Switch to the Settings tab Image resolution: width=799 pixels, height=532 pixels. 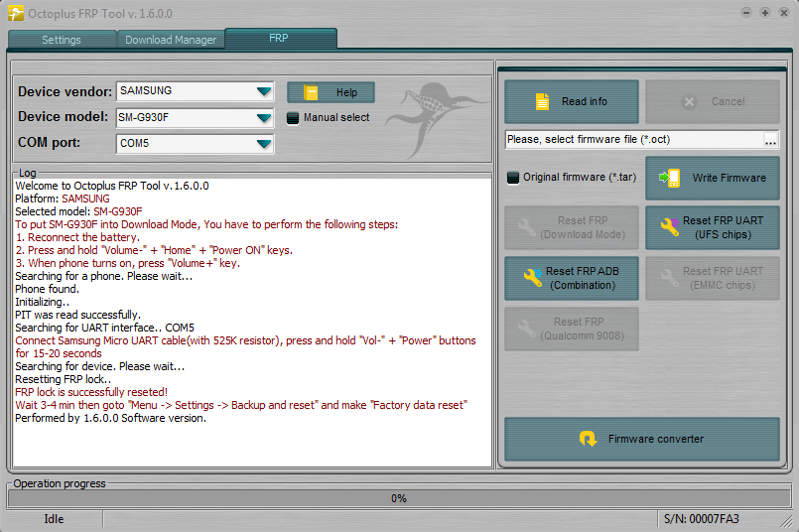tap(62, 40)
